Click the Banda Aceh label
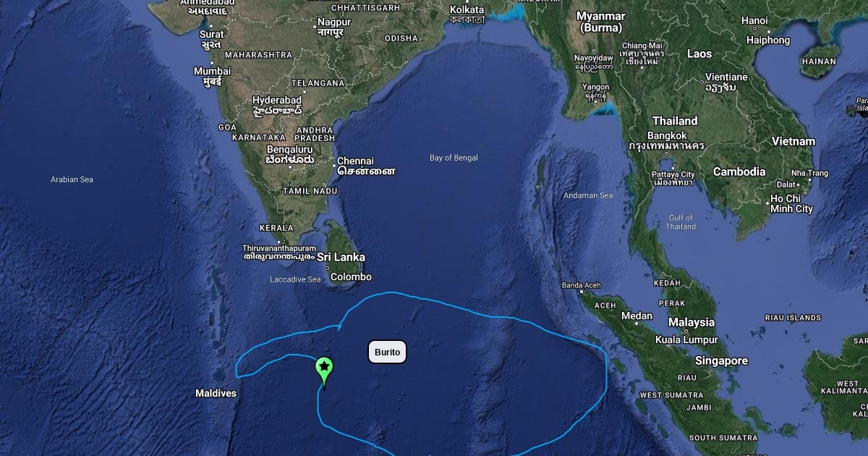Image resolution: width=868 pixels, height=456 pixels. [581, 285]
